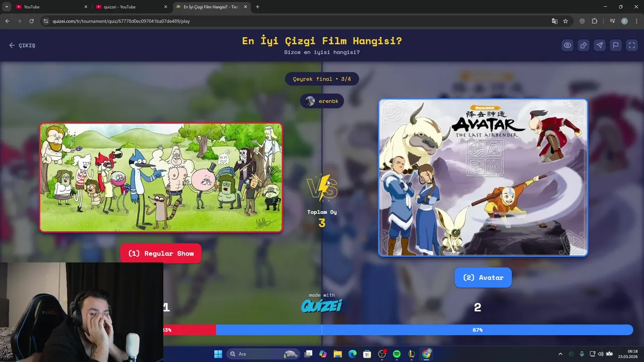The height and width of the screenshot is (362, 644).
Task: Open the Chrome profile avatar E
Action: click(624, 21)
